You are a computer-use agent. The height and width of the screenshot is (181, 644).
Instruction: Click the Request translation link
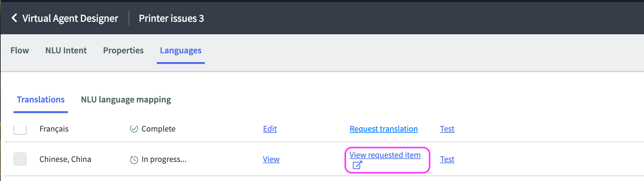[x=384, y=129]
